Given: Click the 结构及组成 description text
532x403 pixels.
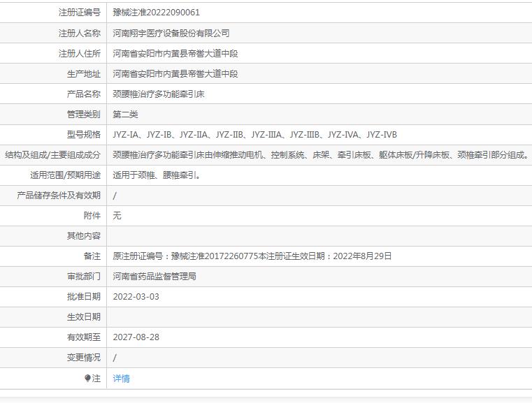Looking at the screenshot, I should (321, 155).
